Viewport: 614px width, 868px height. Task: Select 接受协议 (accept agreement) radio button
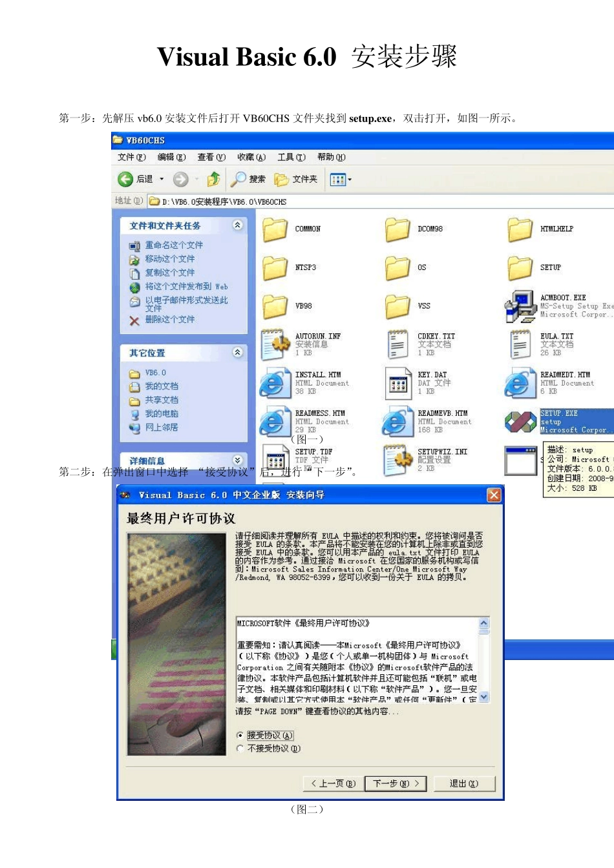coord(240,735)
